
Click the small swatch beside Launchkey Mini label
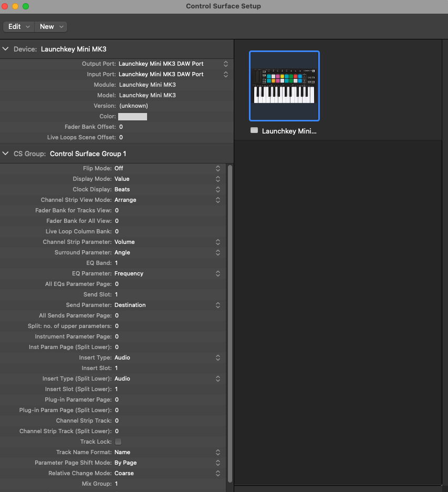(254, 130)
